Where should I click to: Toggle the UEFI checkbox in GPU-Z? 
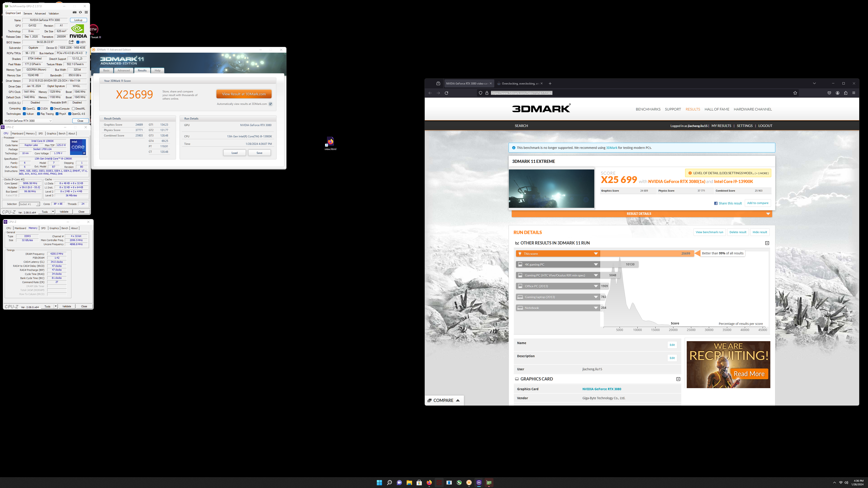click(x=78, y=42)
